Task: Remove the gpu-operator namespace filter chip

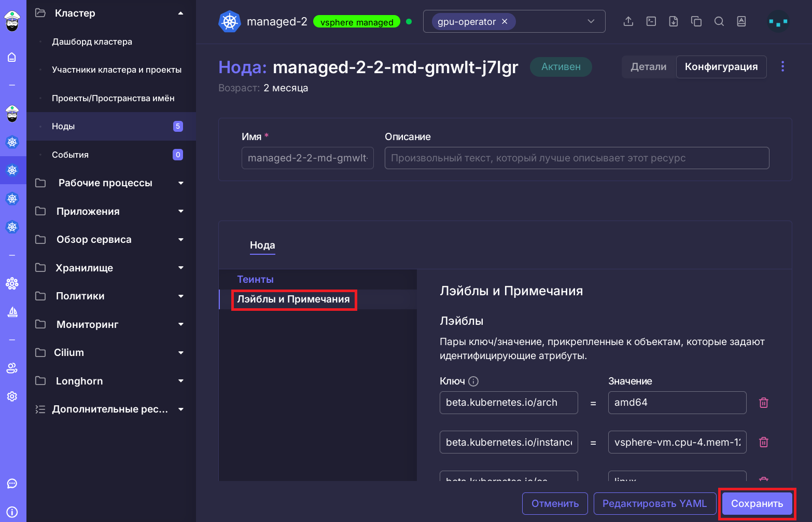Action: pos(505,22)
